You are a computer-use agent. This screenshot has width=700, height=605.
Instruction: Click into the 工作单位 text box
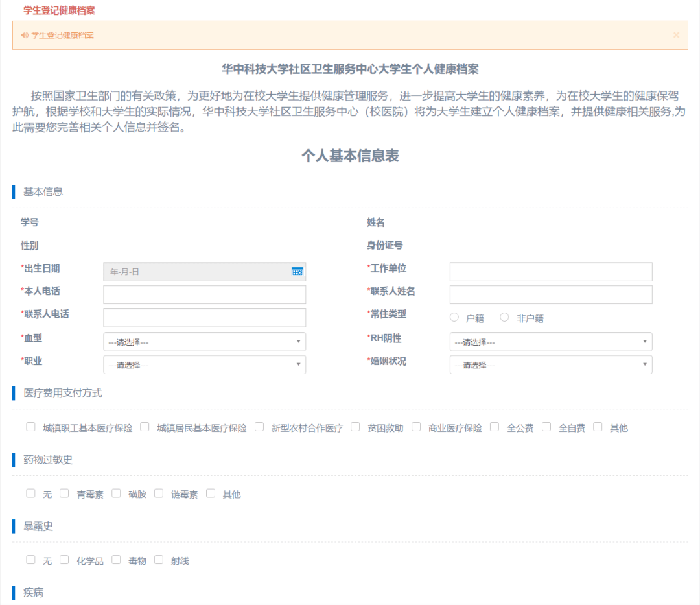[x=551, y=272]
